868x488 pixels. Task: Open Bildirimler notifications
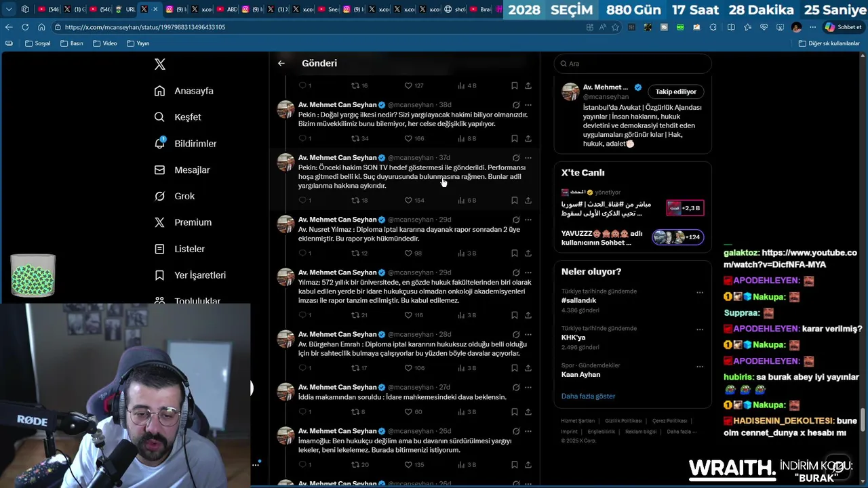pyautogui.click(x=186, y=144)
